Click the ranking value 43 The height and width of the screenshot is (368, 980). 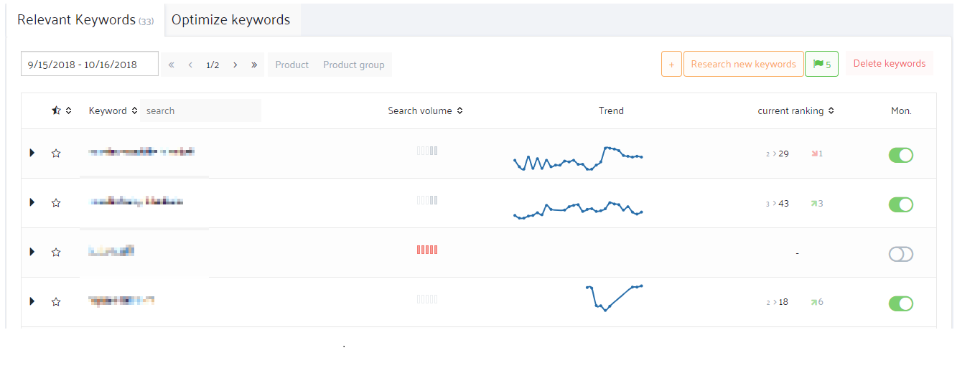pyautogui.click(x=783, y=203)
